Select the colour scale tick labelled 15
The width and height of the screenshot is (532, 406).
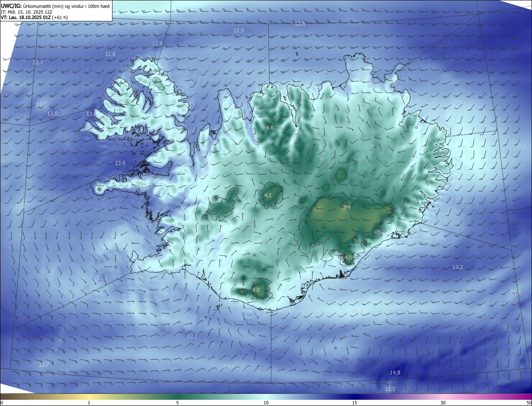(355, 403)
